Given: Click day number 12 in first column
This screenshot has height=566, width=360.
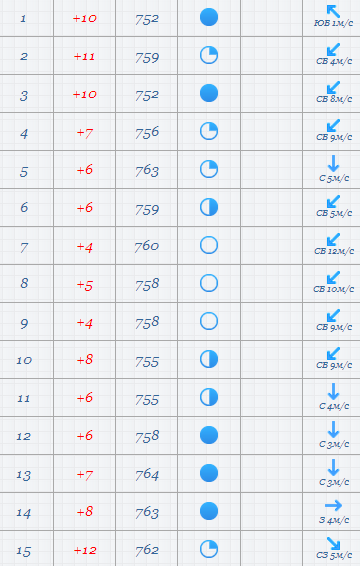Looking at the screenshot, I should (x=23, y=436).
